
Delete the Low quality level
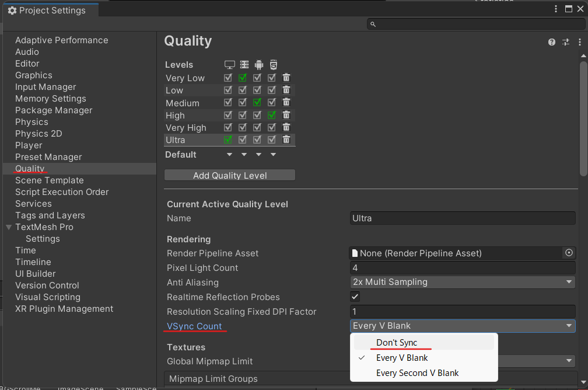coord(286,90)
